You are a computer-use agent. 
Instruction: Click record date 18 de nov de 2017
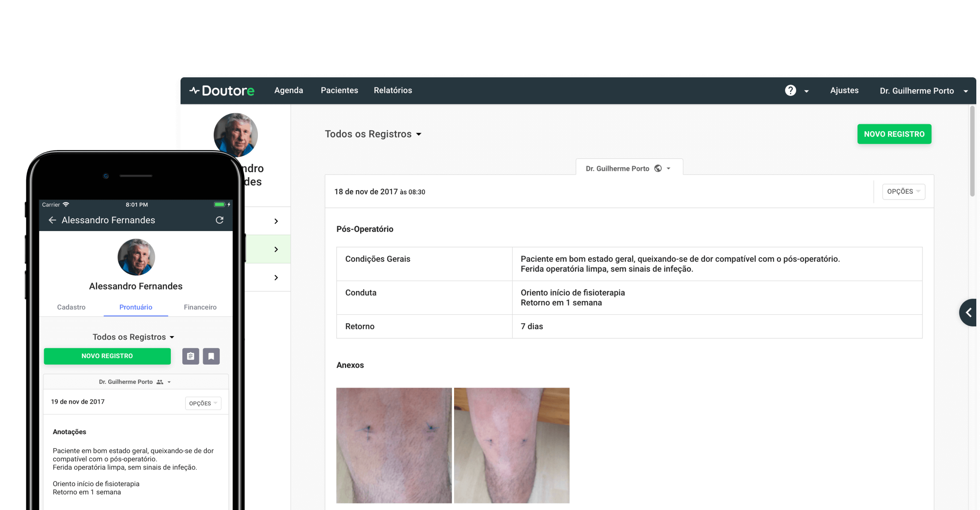coord(366,191)
